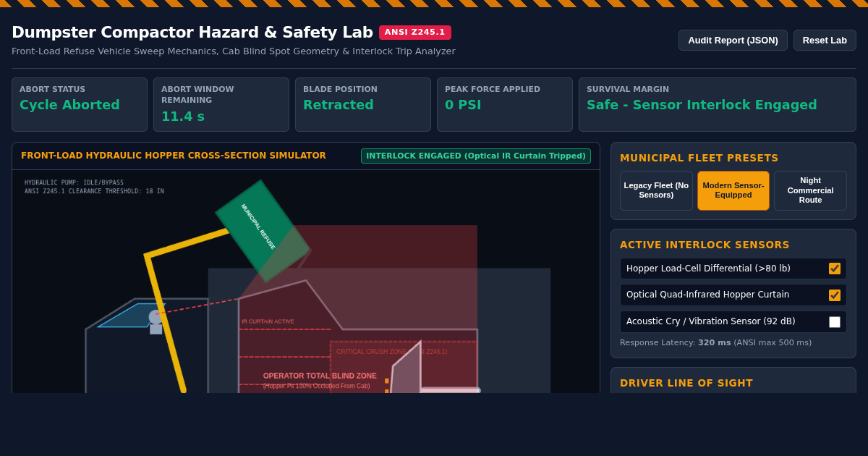Enable Acoustic Cry / Vibration Sensor
The width and height of the screenshot is (868, 456).
tap(835, 322)
